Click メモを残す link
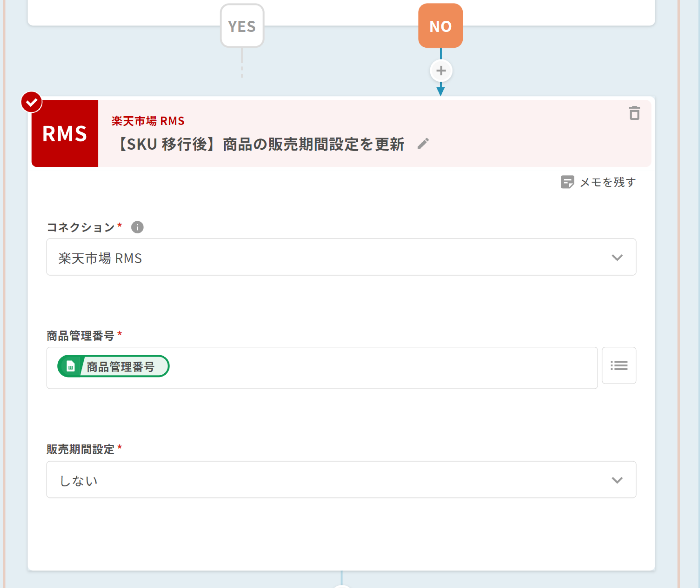Image resolution: width=700 pixels, height=588 pixels. pos(607,182)
